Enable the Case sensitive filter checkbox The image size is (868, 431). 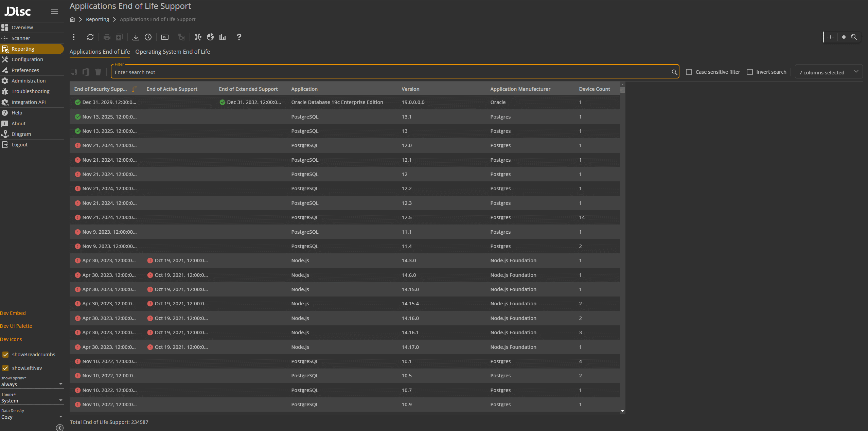pos(689,72)
